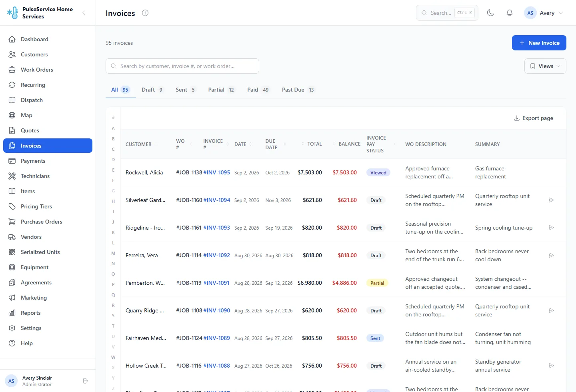576x392 pixels.
Task: Open Payments in sidebar
Action: click(x=48, y=161)
